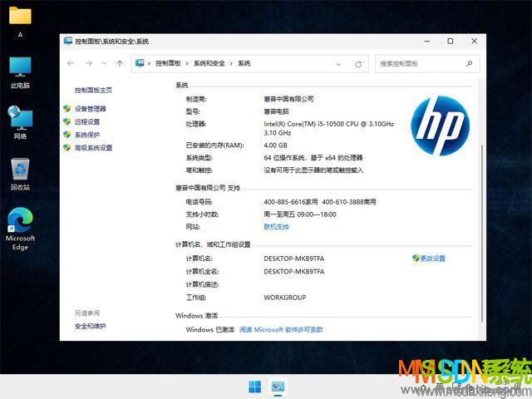Click shield icon beside 高级系统设置

(x=66, y=148)
